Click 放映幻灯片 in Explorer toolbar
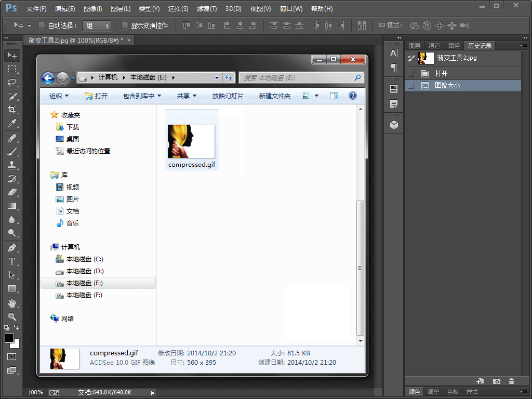This screenshot has height=399, width=532. (x=228, y=96)
